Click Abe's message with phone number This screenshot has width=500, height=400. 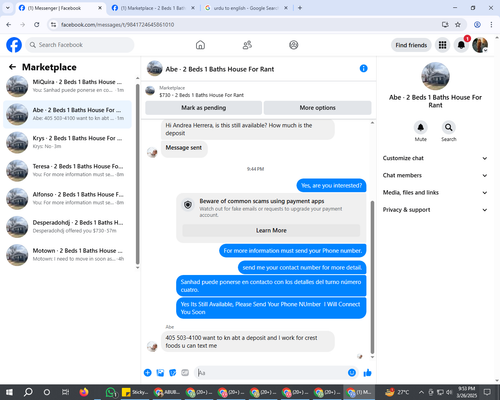coord(248,342)
